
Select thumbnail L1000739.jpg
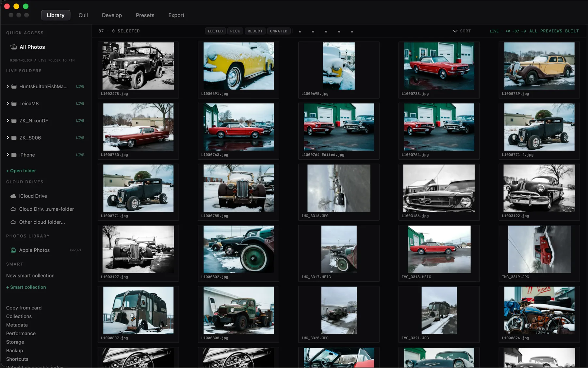[539, 66]
